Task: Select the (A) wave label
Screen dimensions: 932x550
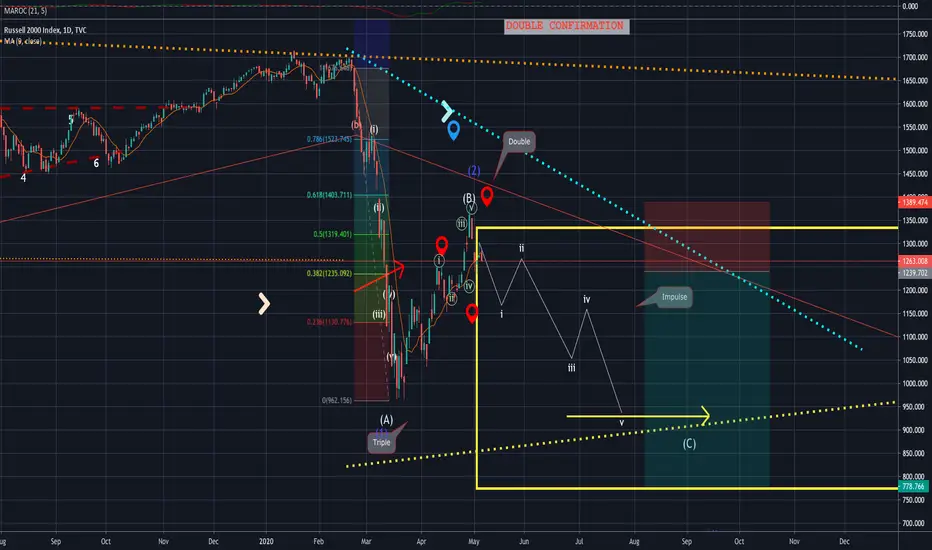Action: 386,420
